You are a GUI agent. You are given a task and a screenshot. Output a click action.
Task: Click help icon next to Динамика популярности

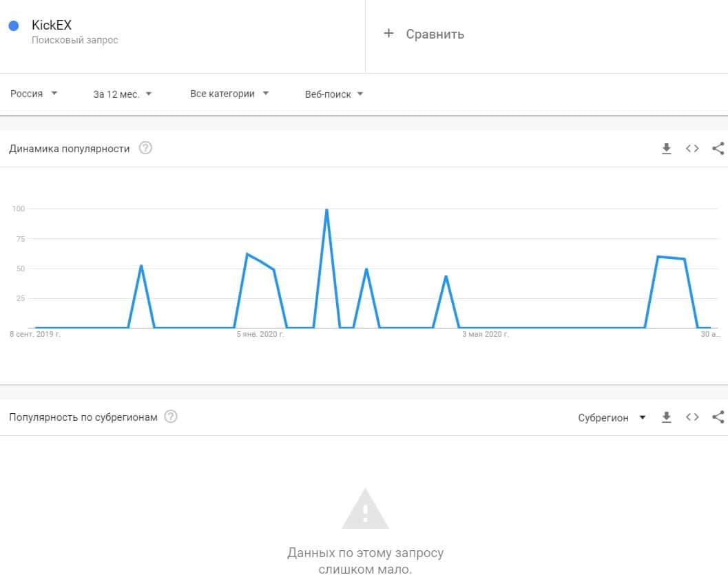[145, 148]
